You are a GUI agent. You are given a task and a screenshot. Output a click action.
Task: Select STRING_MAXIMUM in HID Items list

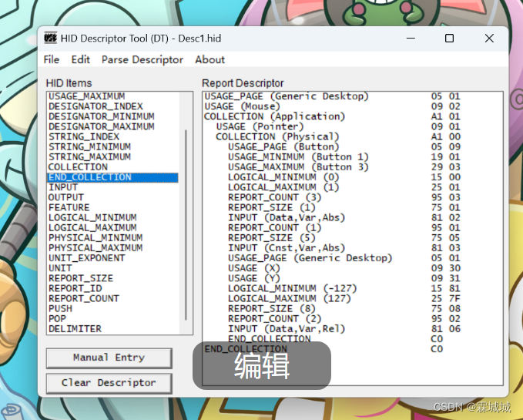click(112, 156)
